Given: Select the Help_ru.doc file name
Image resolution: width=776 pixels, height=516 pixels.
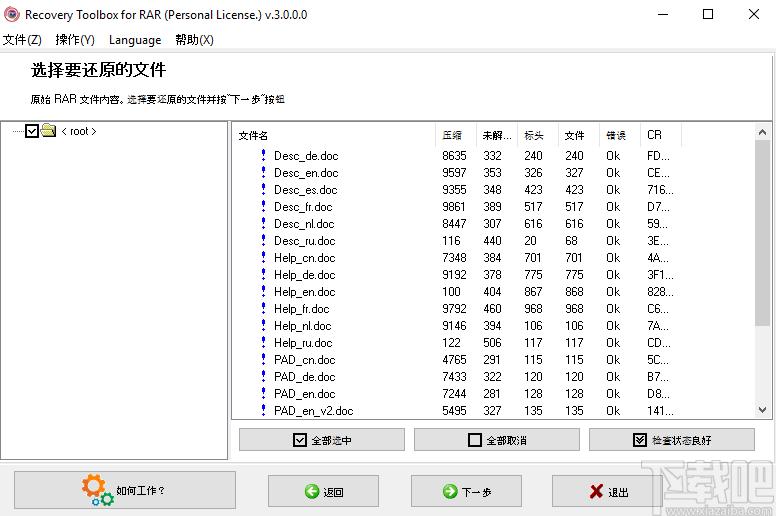Looking at the screenshot, I should tap(303, 343).
